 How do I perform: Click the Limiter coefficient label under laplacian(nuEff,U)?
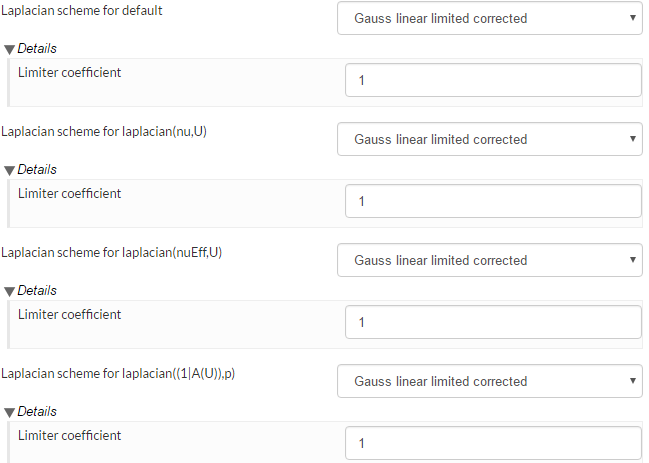pos(70,315)
